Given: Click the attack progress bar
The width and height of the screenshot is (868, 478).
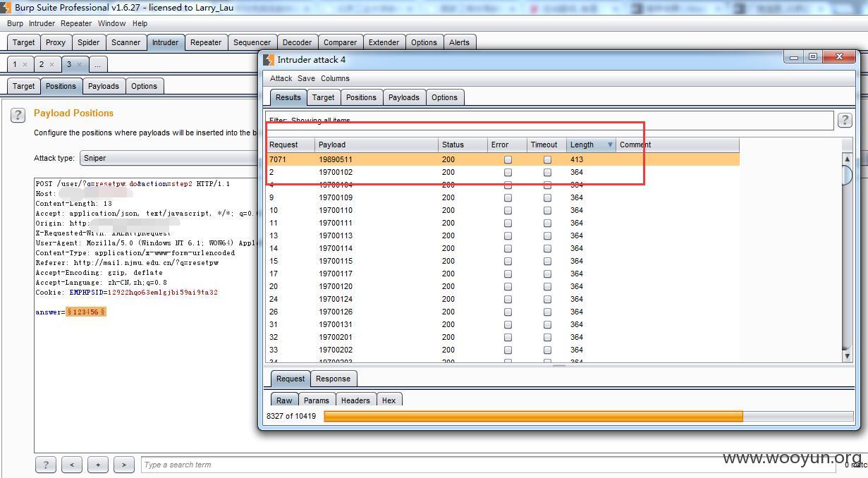Looking at the screenshot, I should [588, 417].
